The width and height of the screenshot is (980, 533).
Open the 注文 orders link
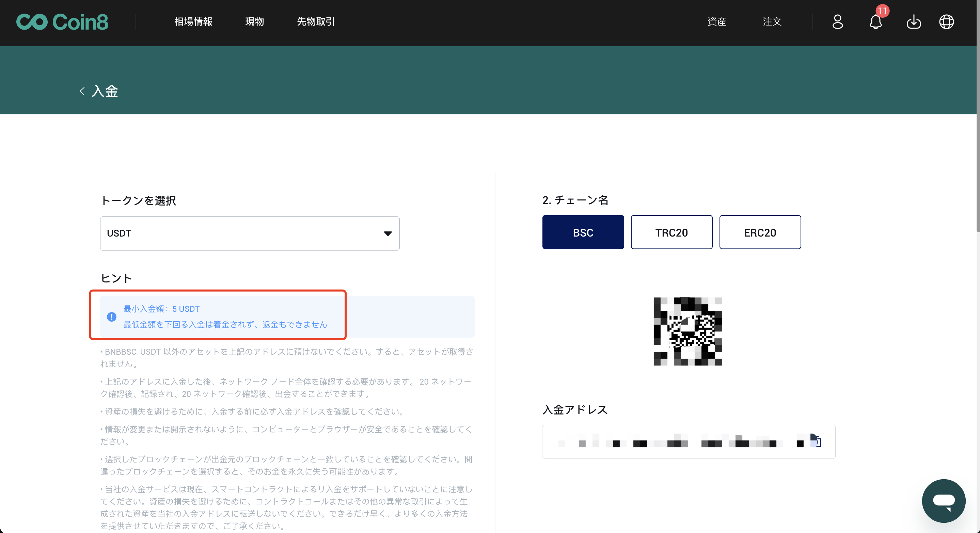[772, 22]
